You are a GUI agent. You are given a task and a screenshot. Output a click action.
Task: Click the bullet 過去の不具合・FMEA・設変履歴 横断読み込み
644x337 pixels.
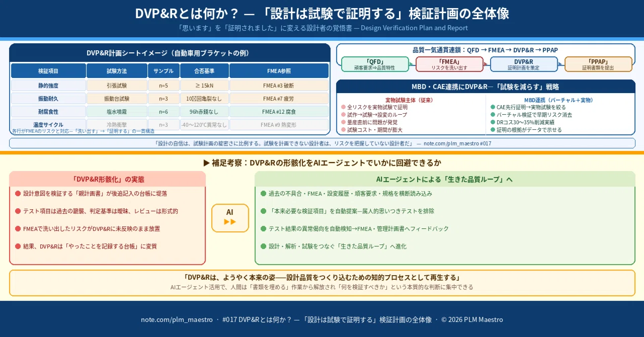point(346,193)
